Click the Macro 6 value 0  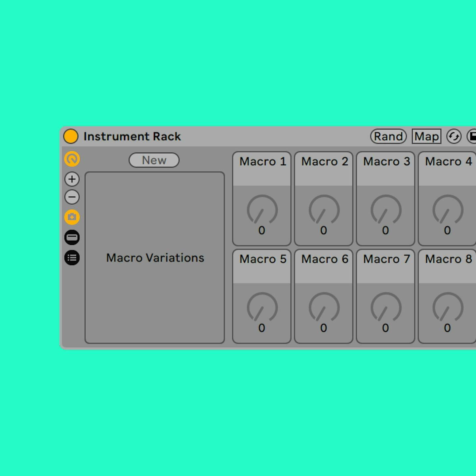tap(324, 328)
